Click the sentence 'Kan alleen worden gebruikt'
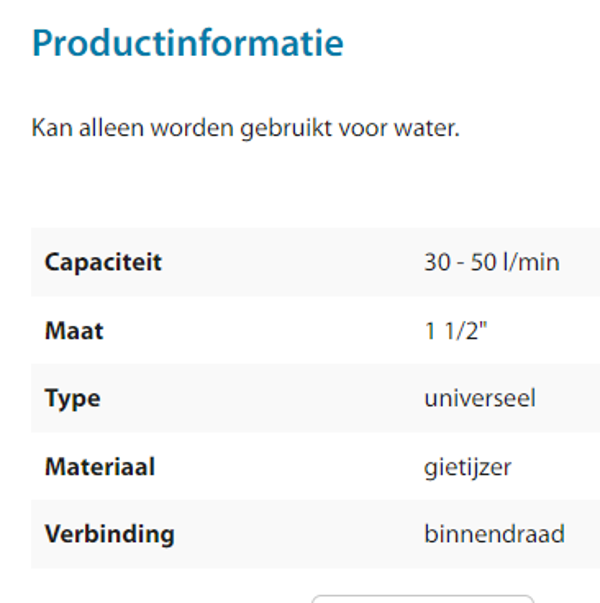The image size is (600, 603). point(245,129)
